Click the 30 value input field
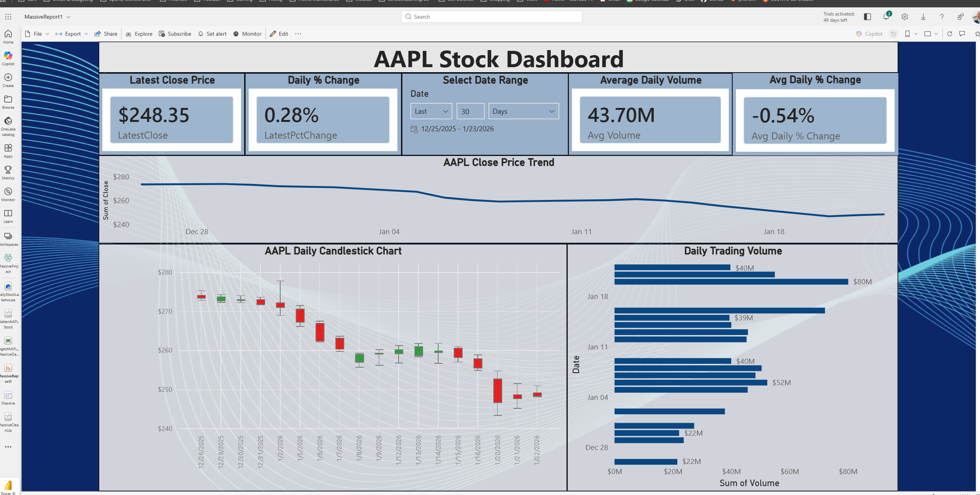The width and height of the screenshot is (980, 495). coord(470,111)
